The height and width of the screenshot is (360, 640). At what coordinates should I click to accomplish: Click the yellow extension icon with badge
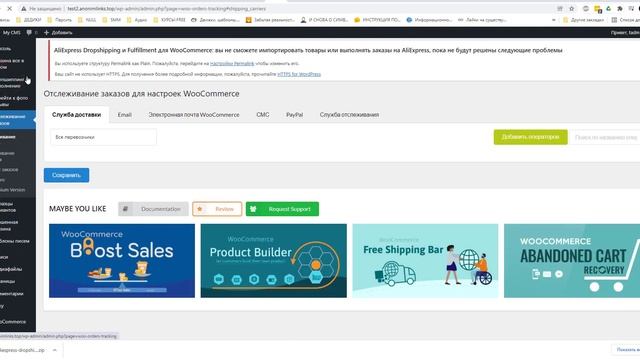tap(598, 9)
